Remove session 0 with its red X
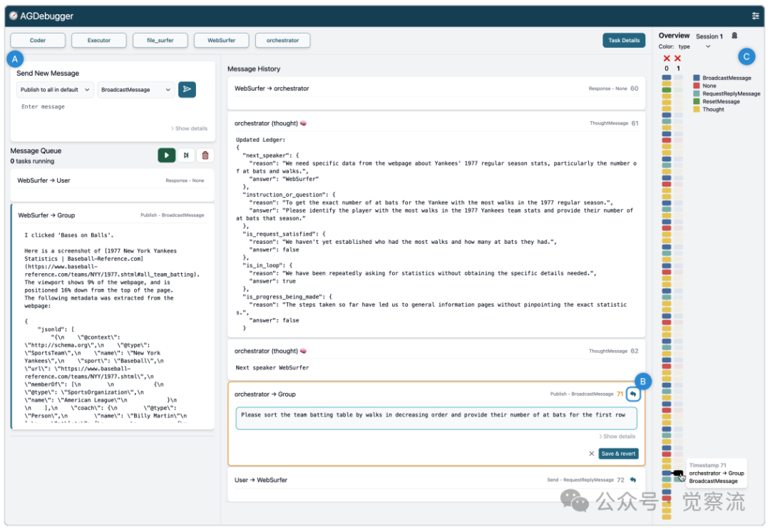Screen dimensions: 770x532 tap(667, 58)
